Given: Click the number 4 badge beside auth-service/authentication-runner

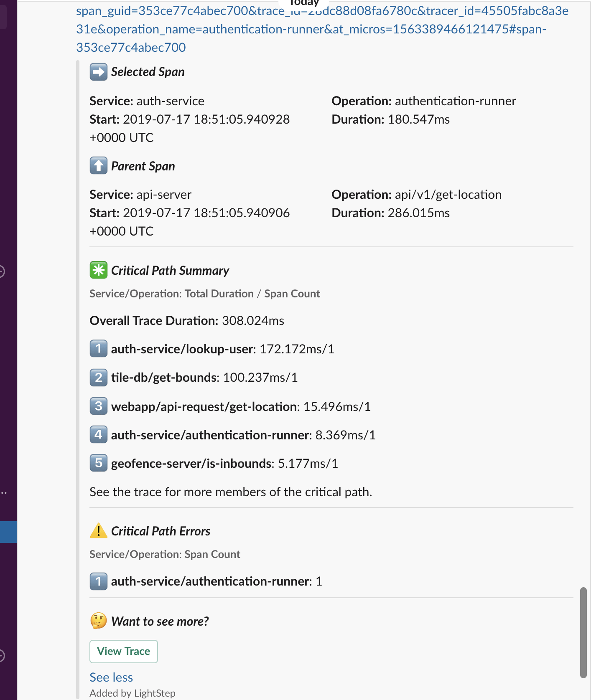Looking at the screenshot, I should (98, 434).
